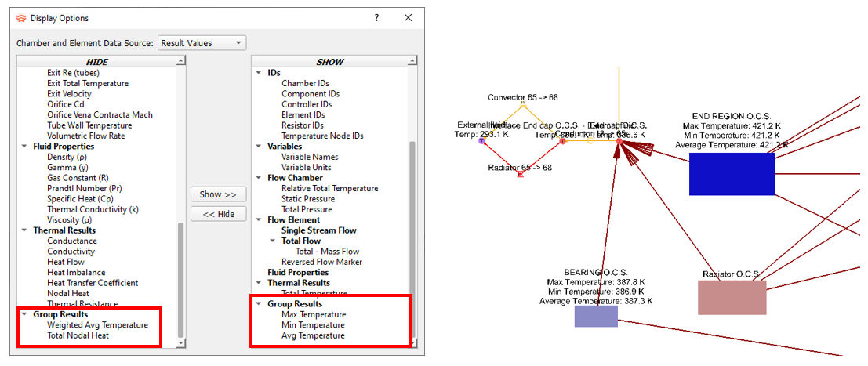Click the << Hide button
The height and width of the screenshot is (366, 868).
point(218,214)
